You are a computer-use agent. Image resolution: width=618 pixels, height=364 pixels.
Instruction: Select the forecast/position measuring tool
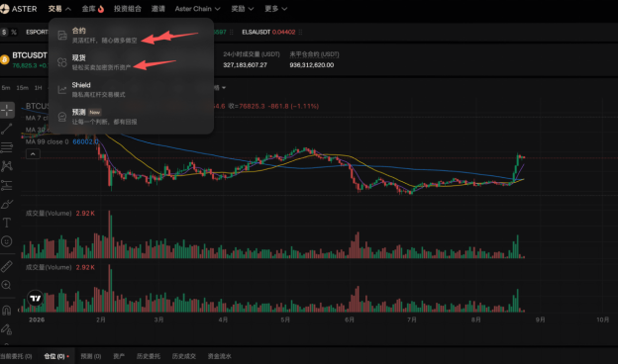click(x=7, y=185)
